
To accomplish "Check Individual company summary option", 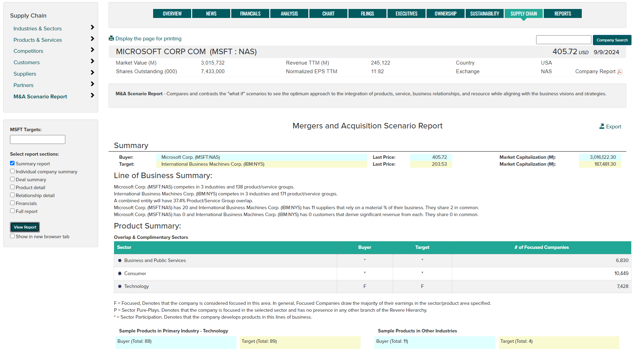I will (12, 171).
